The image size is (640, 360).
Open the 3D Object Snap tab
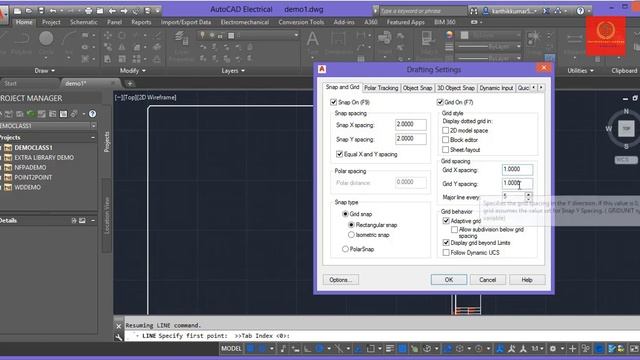[x=456, y=88]
